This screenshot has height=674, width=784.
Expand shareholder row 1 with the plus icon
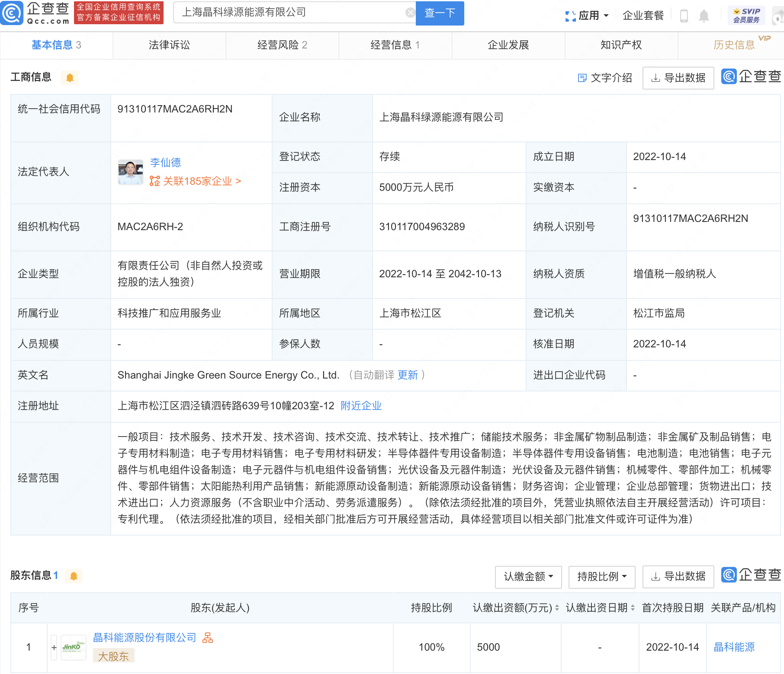tap(54, 648)
